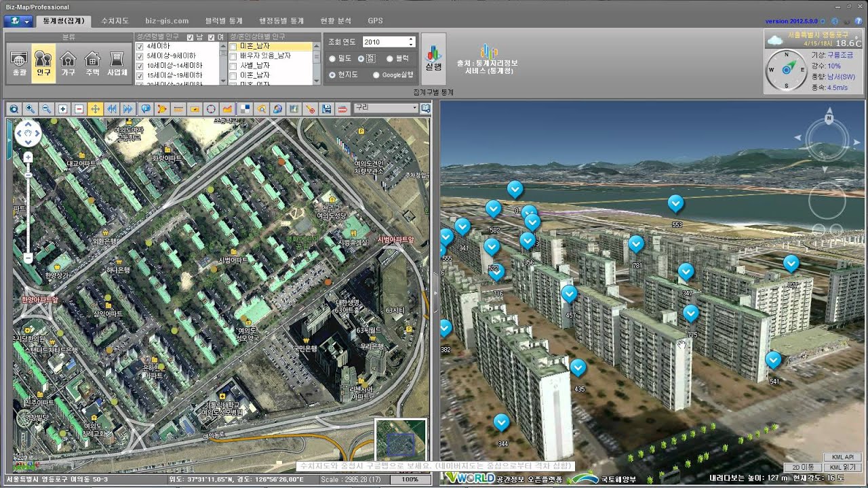Click the map book icon beside dropdown

coord(425,108)
